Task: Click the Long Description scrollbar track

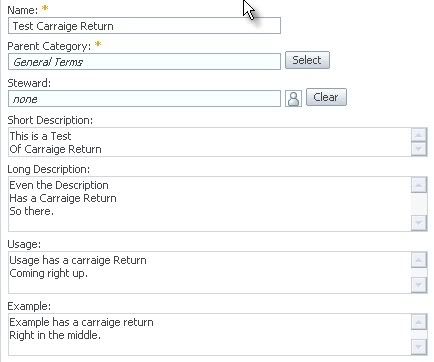Action: 419,204
